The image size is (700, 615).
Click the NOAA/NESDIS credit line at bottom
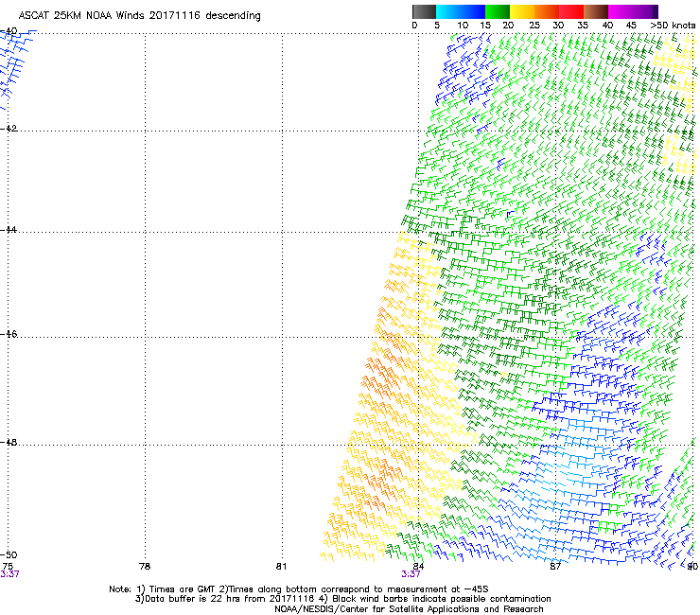(409, 609)
